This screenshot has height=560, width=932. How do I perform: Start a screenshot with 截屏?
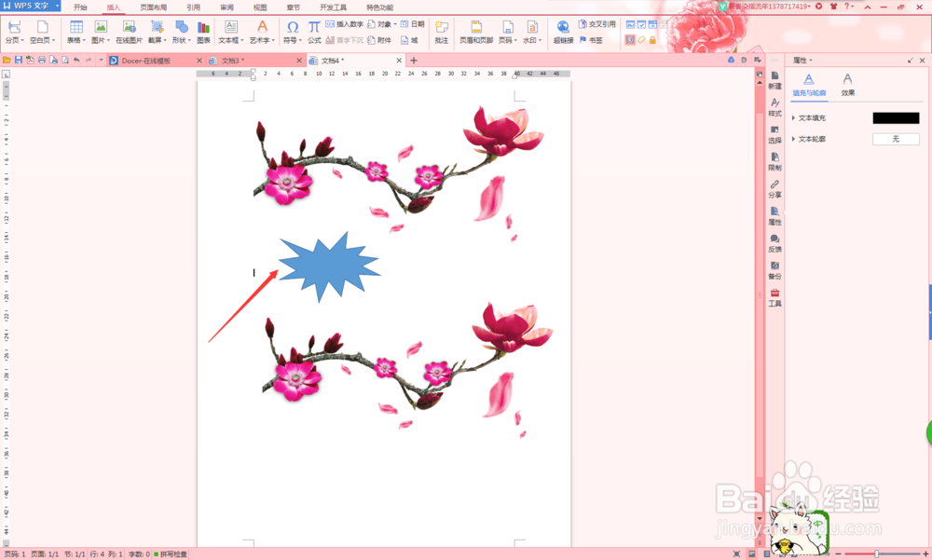point(157,32)
